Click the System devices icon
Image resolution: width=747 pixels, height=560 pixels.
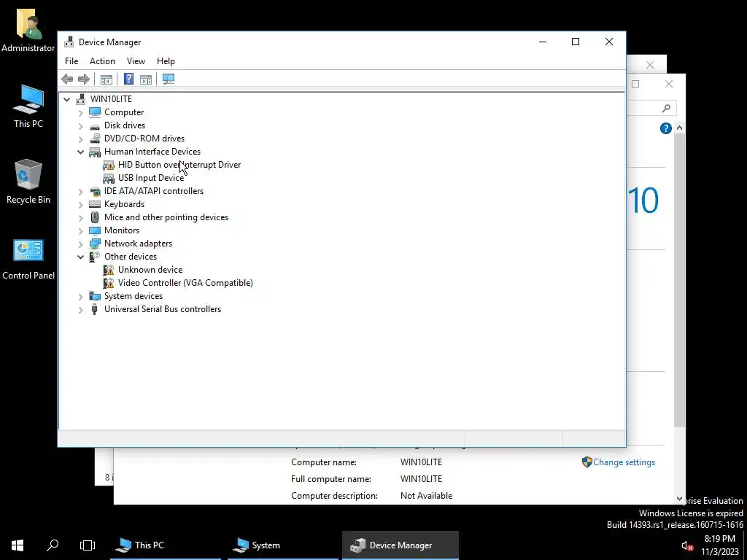(x=95, y=296)
